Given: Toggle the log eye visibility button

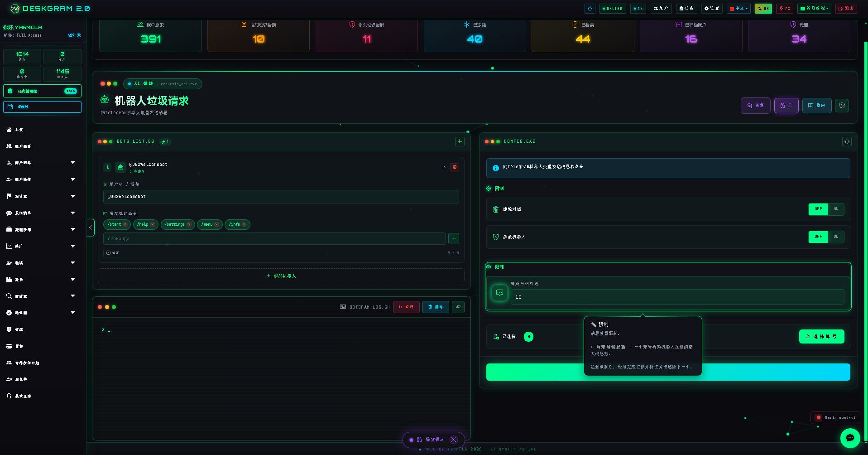Looking at the screenshot, I should click(x=458, y=307).
